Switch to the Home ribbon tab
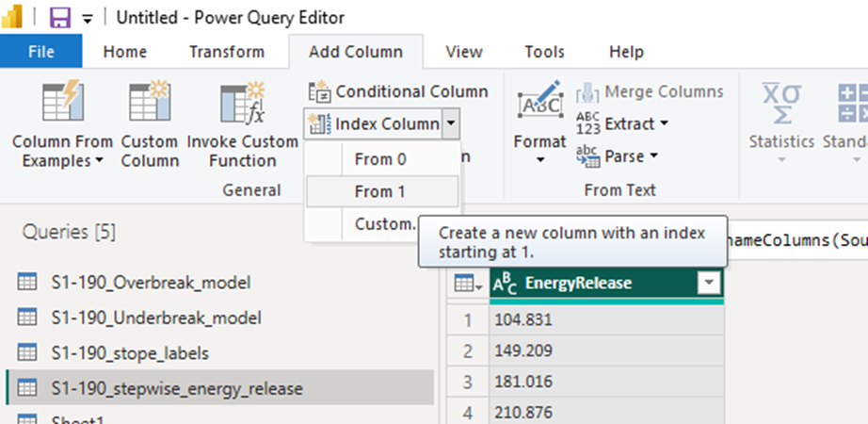 click(x=125, y=52)
